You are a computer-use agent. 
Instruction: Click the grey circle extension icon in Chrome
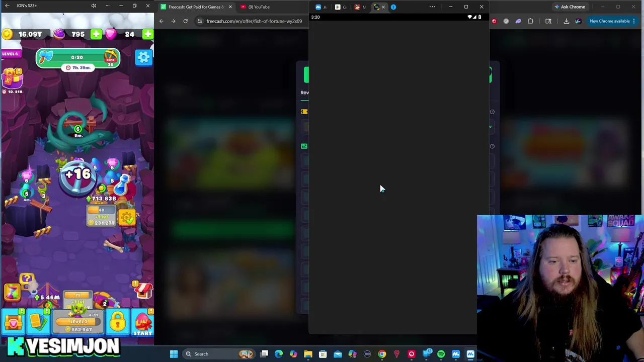[x=506, y=21]
